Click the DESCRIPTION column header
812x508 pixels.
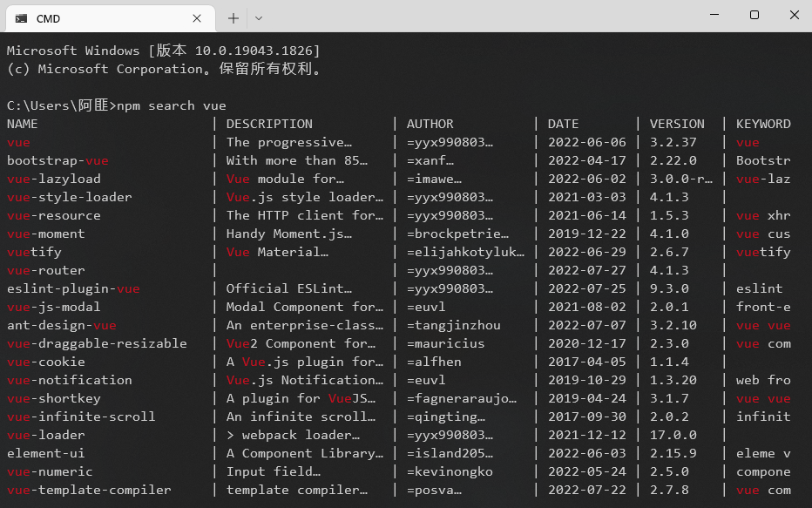[x=269, y=124]
